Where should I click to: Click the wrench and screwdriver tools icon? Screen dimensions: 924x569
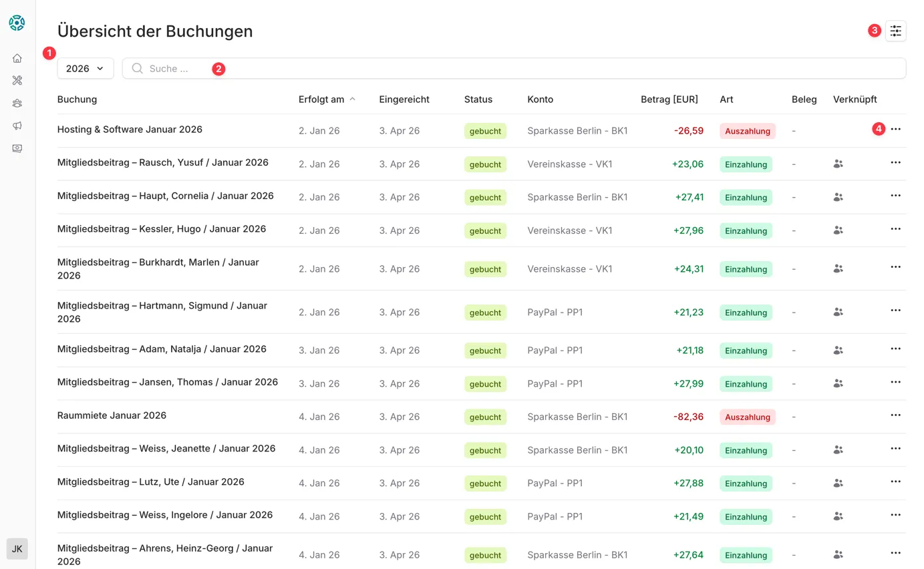(x=17, y=81)
